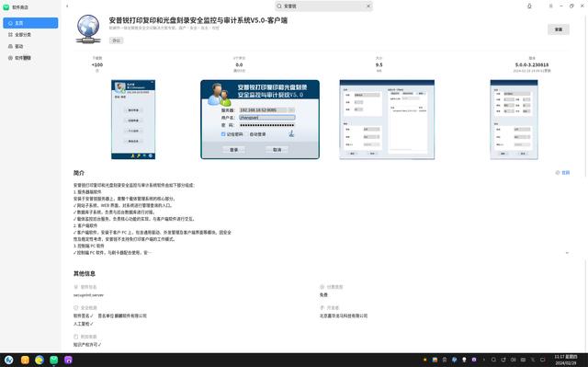Open the wide settings window screenshot thumbnail
This screenshot has width=588, height=367.
click(387, 120)
